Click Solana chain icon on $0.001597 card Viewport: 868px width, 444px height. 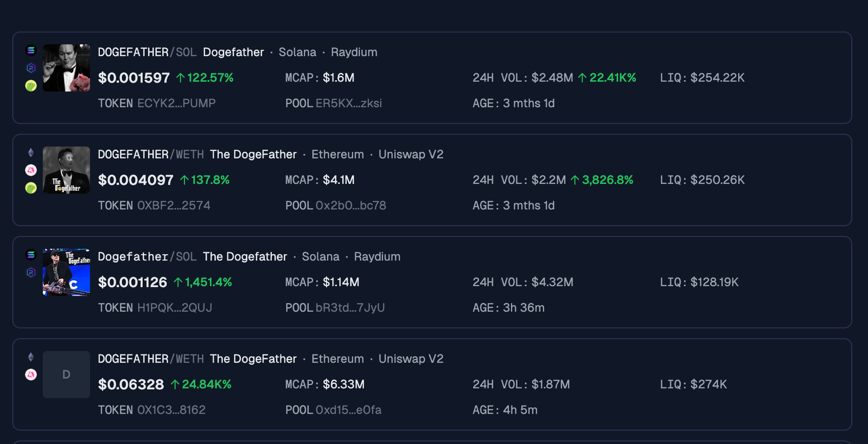point(31,50)
